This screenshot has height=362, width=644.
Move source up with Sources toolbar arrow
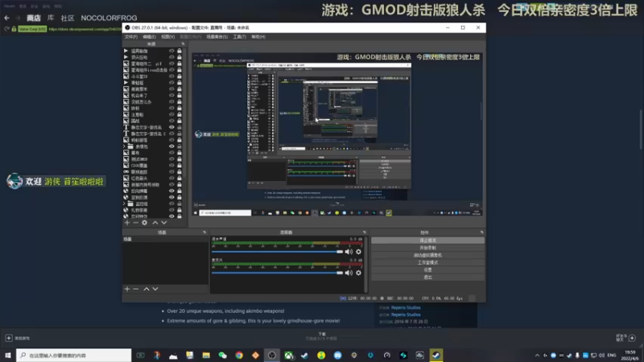pyautogui.click(x=155, y=223)
